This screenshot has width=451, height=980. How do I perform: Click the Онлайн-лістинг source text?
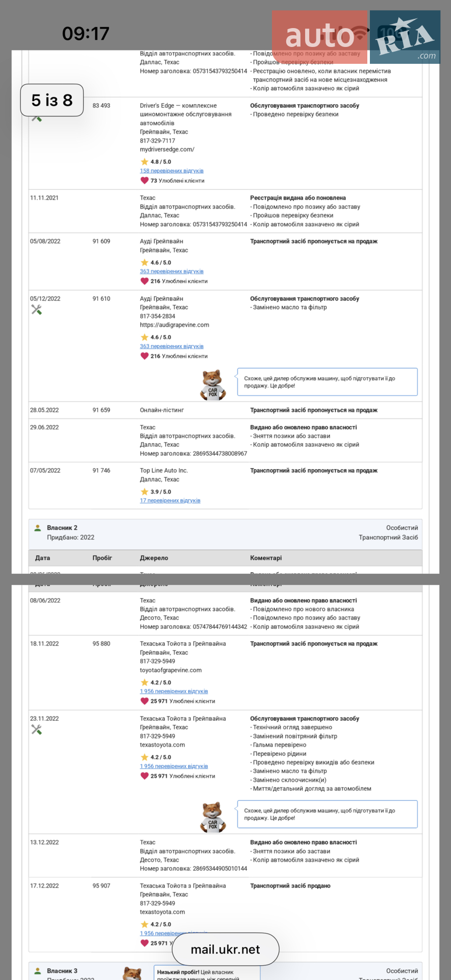pos(162,410)
